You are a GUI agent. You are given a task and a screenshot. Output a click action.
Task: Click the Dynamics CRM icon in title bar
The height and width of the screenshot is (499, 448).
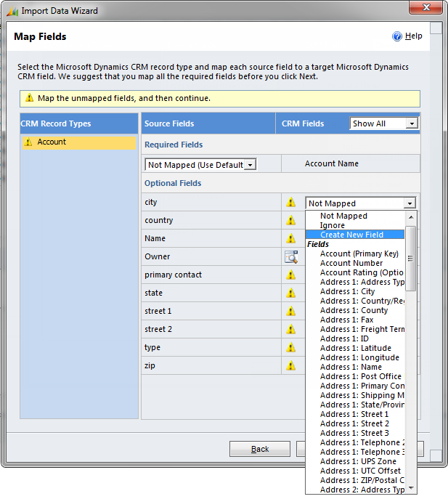[12, 11]
